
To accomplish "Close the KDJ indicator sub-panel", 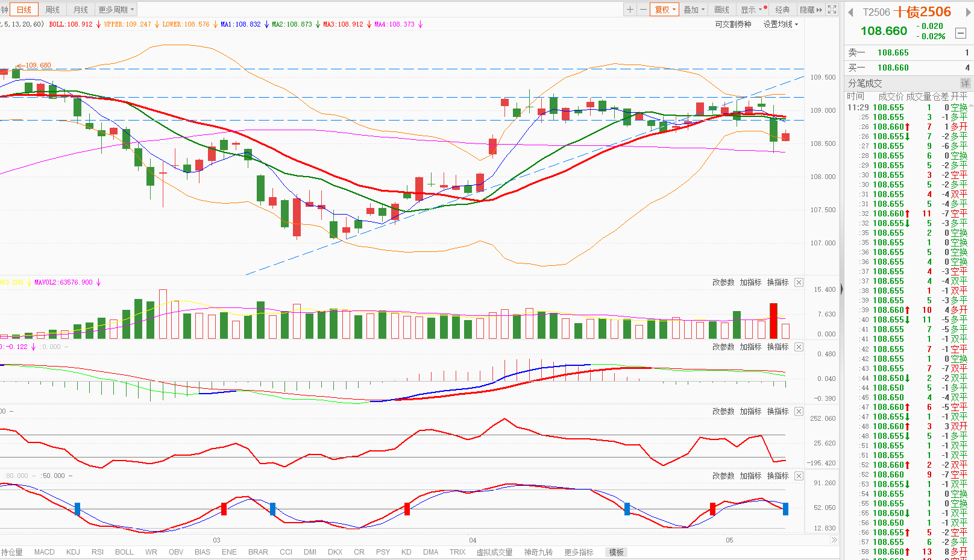I will pos(799,476).
